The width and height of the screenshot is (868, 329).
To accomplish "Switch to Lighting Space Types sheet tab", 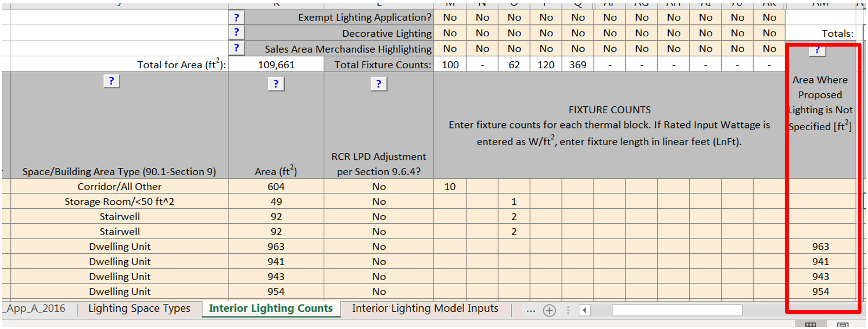I will tap(139, 309).
